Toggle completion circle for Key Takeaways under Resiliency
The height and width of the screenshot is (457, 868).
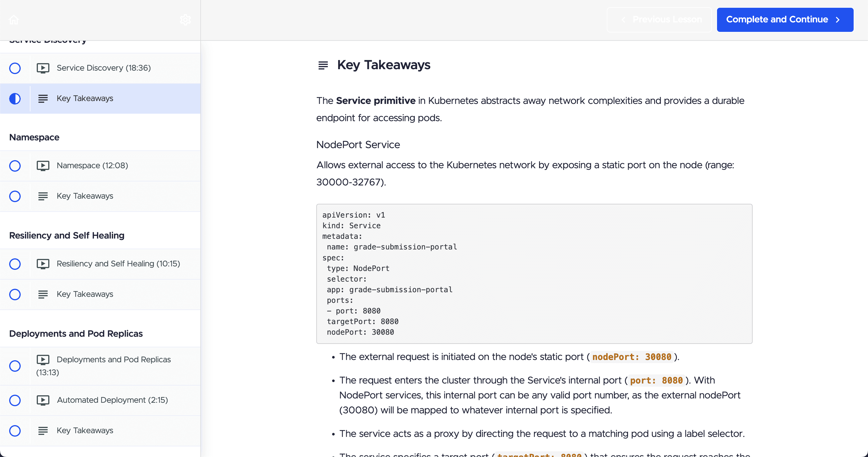tap(15, 294)
